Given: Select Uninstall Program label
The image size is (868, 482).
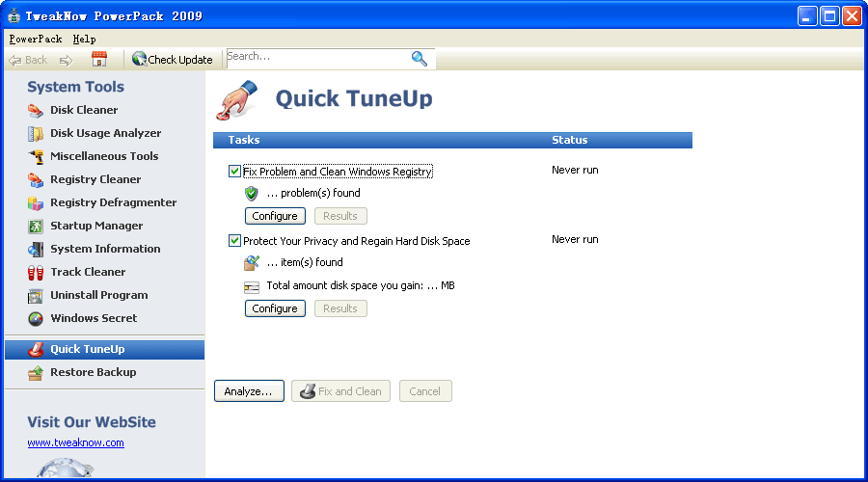Looking at the screenshot, I should [99, 296].
